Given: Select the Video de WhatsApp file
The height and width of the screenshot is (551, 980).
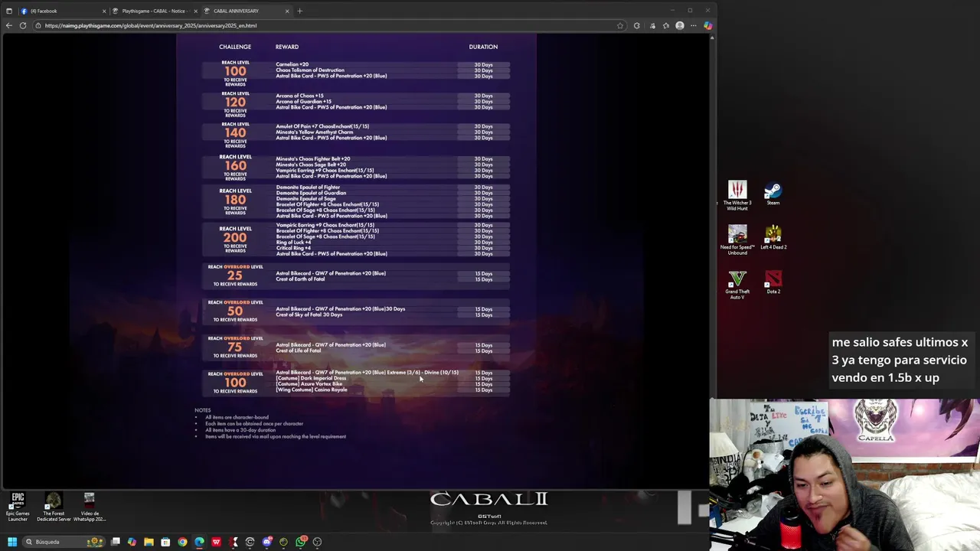Looking at the screenshot, I should [x=90, y=507].
